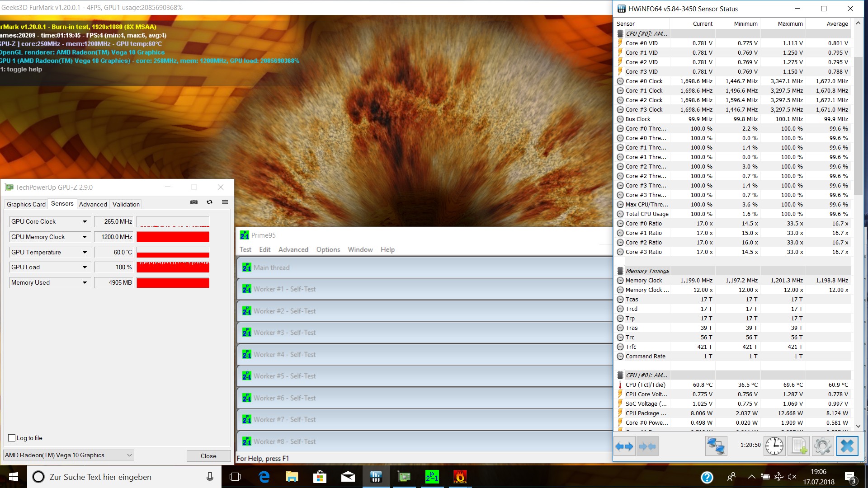Image resolution: width=868 pixels, height=488 pixels.
Task: Open GPU Temperature sensor dropdown
Action: (85, 252)
